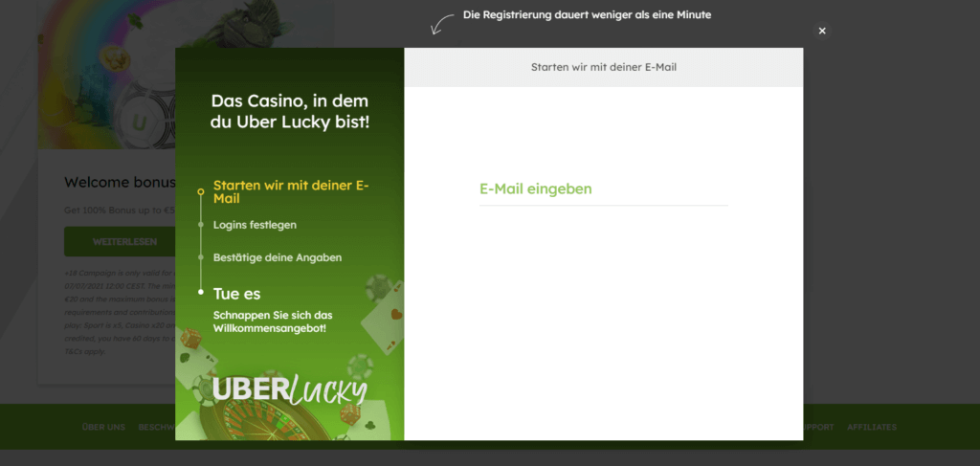
Task: Open the ÜBER UNS footer link
Action: [103, 428]
